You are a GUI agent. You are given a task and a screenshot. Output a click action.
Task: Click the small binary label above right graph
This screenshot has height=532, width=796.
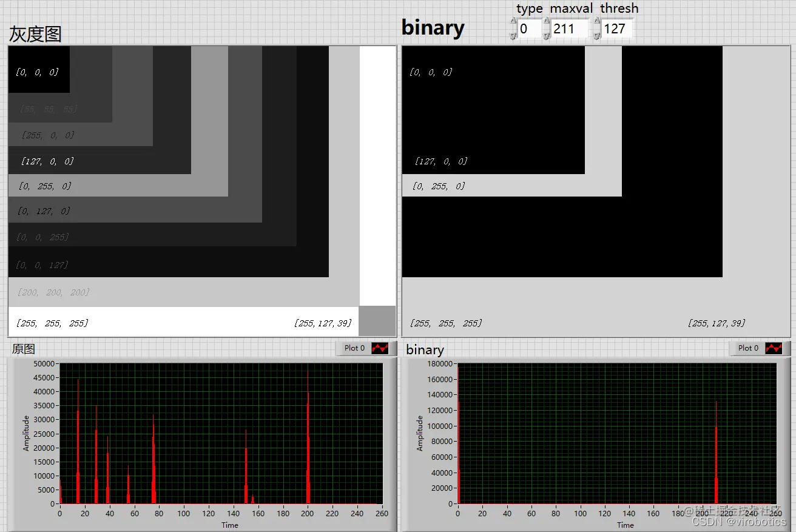425,349
